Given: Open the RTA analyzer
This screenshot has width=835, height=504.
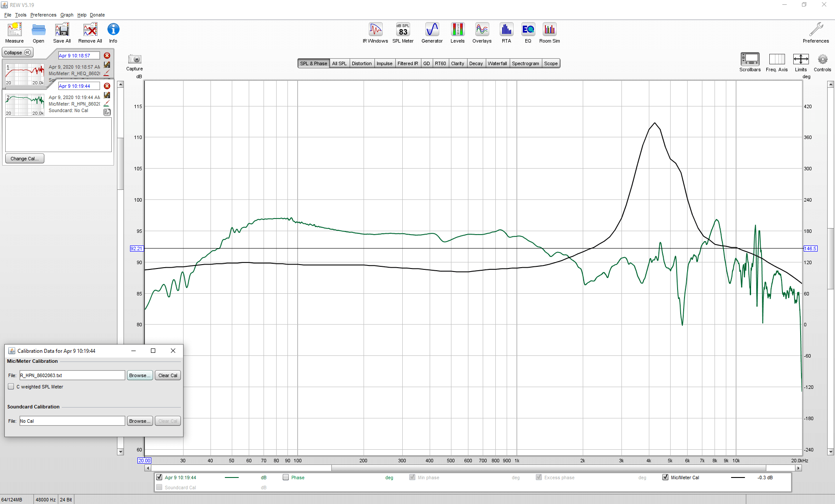Looking at the screenshot, I should coord(506,33).
